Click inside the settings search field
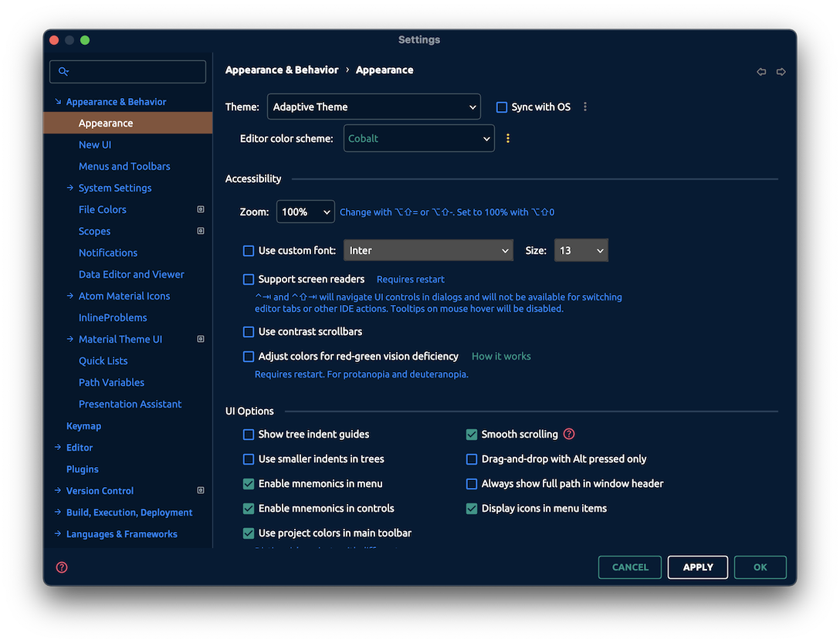 coord(127,71)
